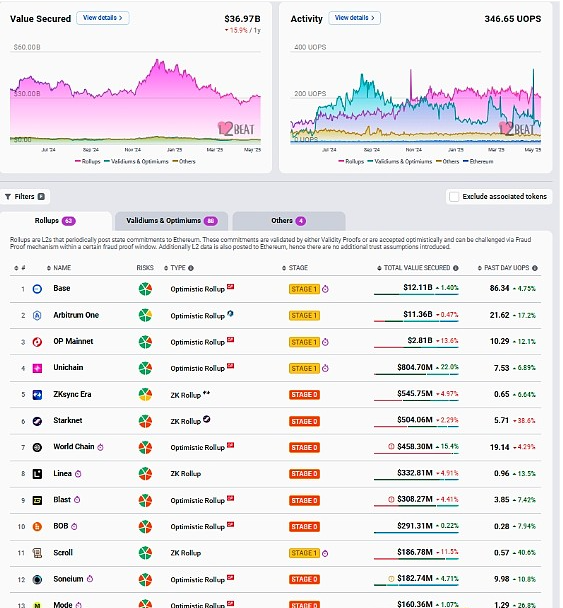Sort table by # column
The image size is (563, 608).
coord(20,268)
